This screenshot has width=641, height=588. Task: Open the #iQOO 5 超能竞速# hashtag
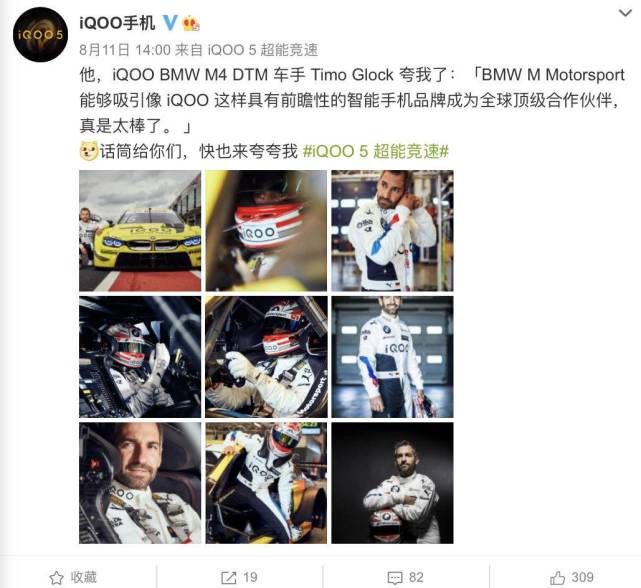click(x=376, y=151)
